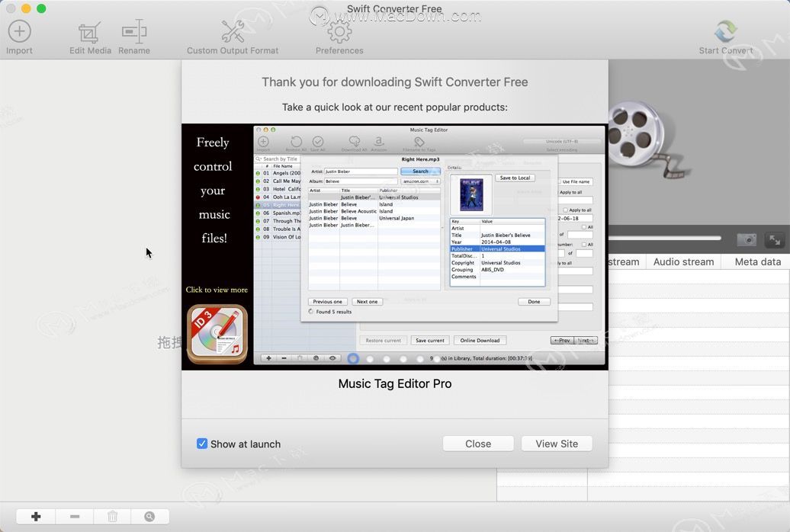This screenshot has width=790, height=532.
Task: Click the Music Tag Editor promo banner
Action: tap(394, 247)
